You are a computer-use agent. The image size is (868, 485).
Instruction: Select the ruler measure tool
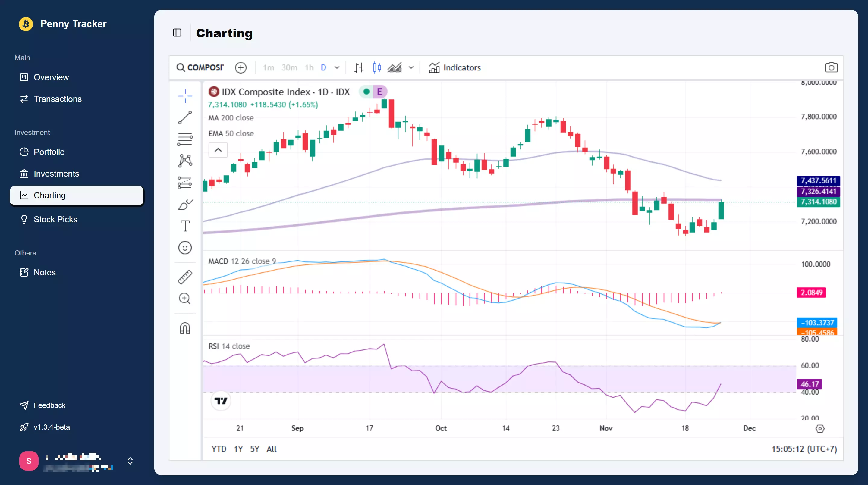coord(185,277)
